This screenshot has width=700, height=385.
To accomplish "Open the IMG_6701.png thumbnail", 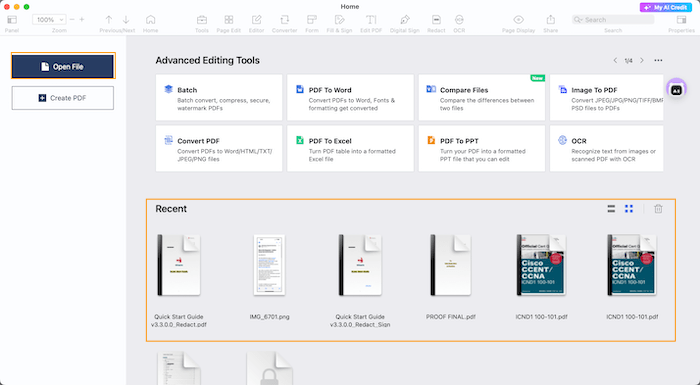I will click(x=269, y=265).
